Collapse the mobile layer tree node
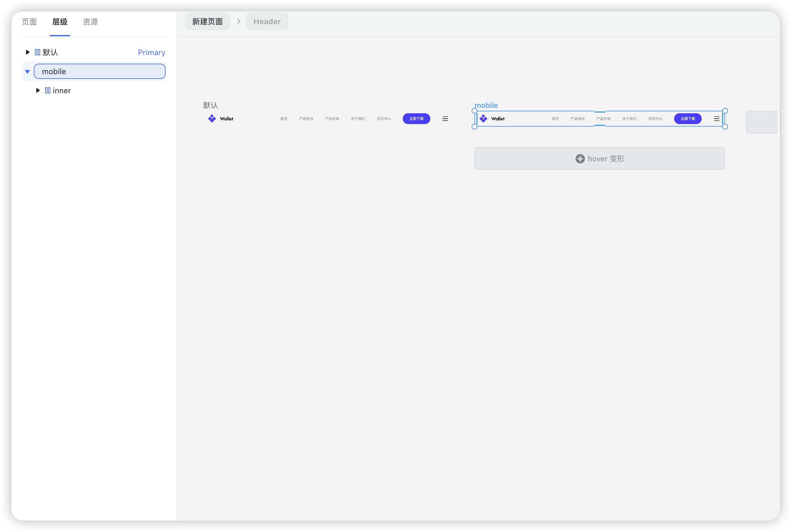 tap(27, 72)
